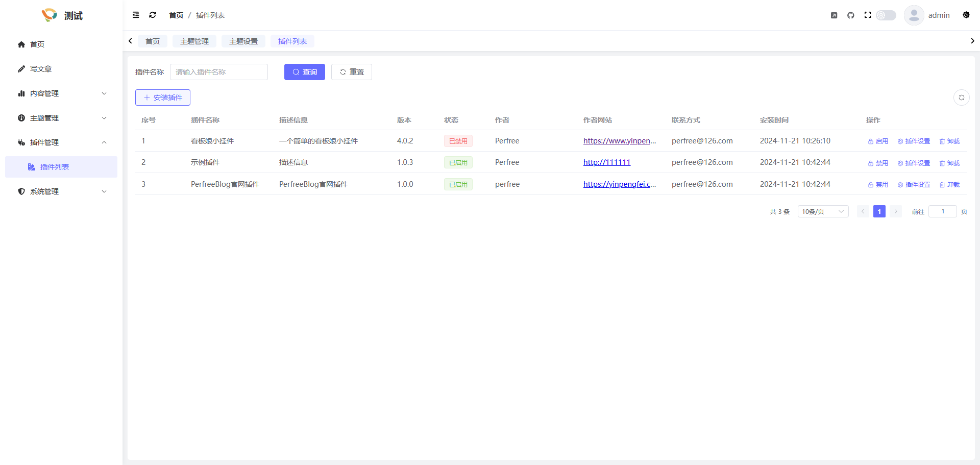Collapse the sidebar with the menu fold icon
The width and height of the screenshot is (980, 465).
[136, 15]
